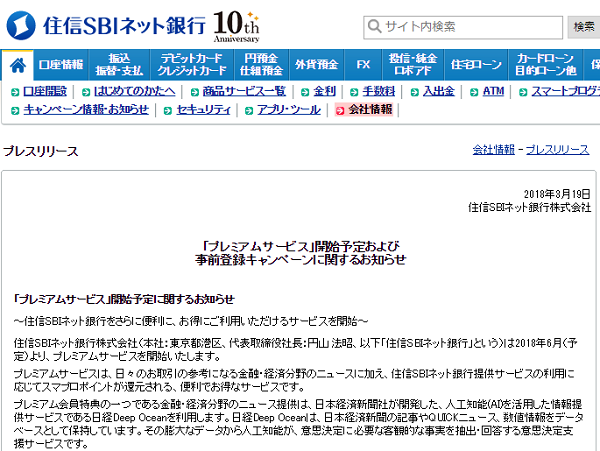The height and width of the screenshot is (451, 600).
Task: Open the 外貨預金 tab
Action: (x=316, y=65)
